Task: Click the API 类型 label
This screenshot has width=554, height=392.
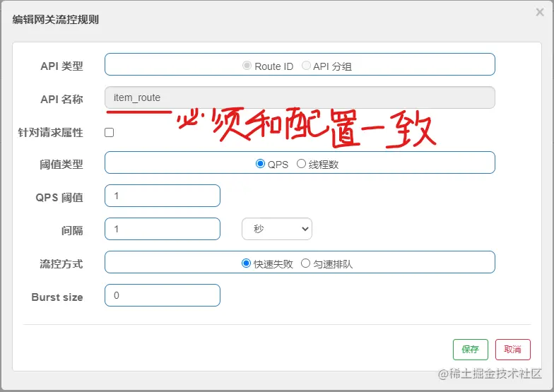Action: pyautogui.click(x=62, y=66)
